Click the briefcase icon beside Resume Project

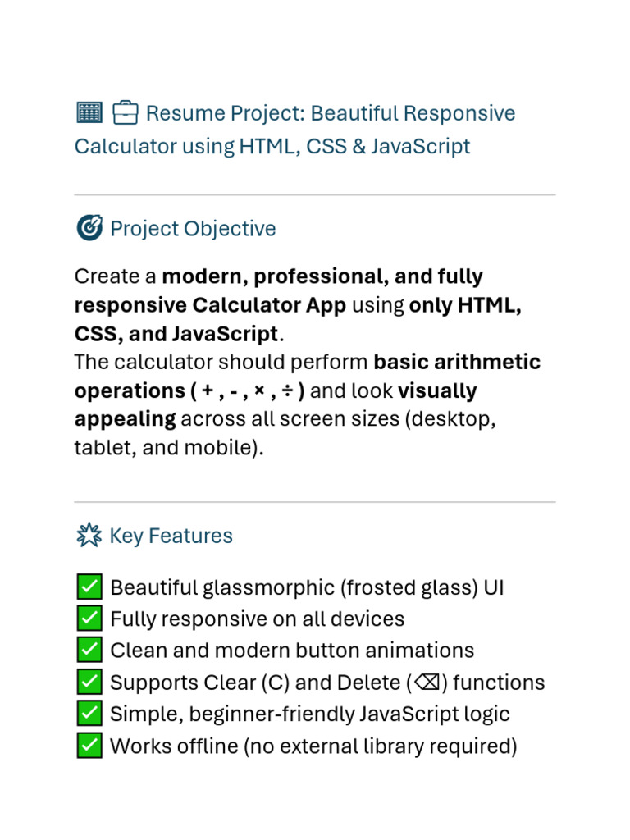pos(125,112)
